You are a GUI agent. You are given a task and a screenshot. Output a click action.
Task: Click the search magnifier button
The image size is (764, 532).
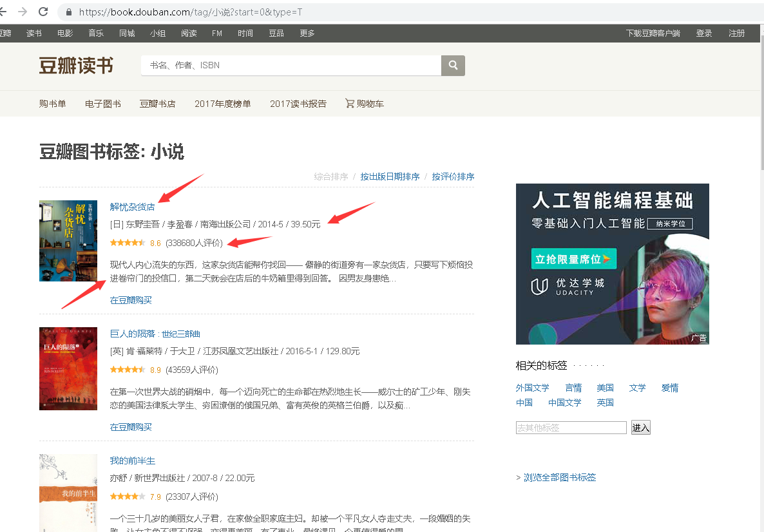453,65
